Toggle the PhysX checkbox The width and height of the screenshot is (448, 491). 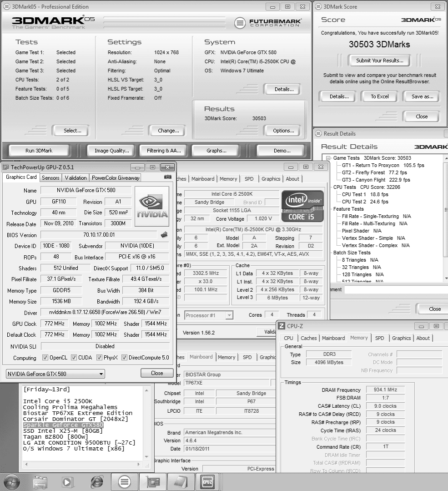tap(99, 357)
